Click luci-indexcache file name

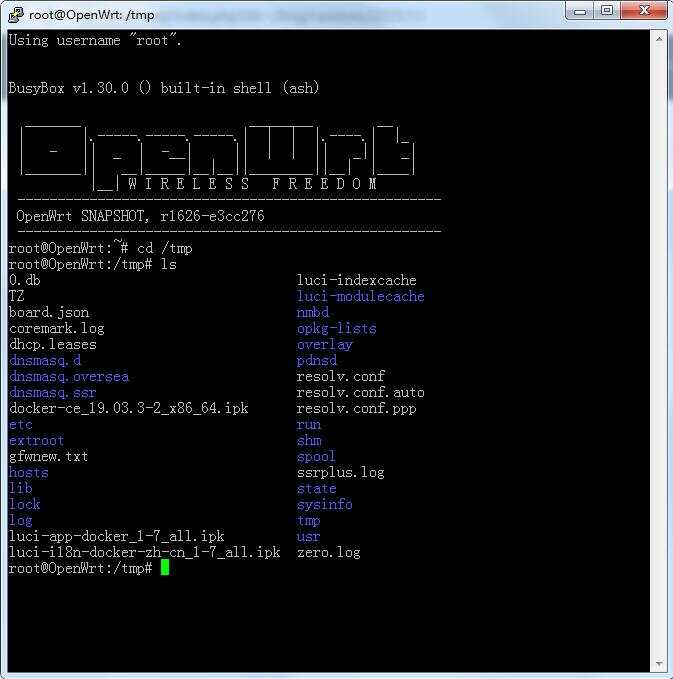[x=356, y=280]
